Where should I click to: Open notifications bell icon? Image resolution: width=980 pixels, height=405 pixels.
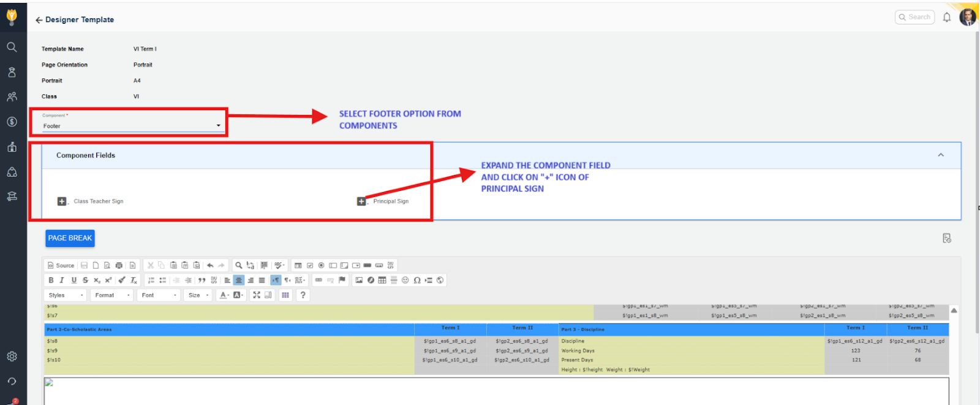click(947, 17)
